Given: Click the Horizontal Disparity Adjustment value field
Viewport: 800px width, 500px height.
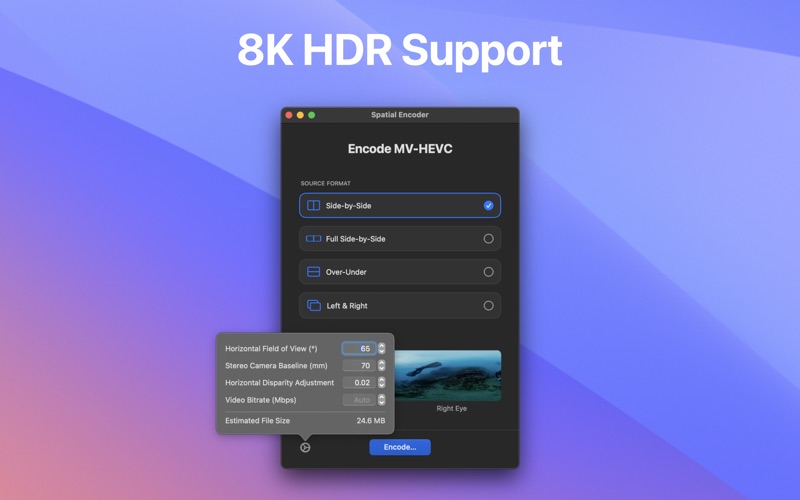Looking at the screenshot, I should 359,383.
